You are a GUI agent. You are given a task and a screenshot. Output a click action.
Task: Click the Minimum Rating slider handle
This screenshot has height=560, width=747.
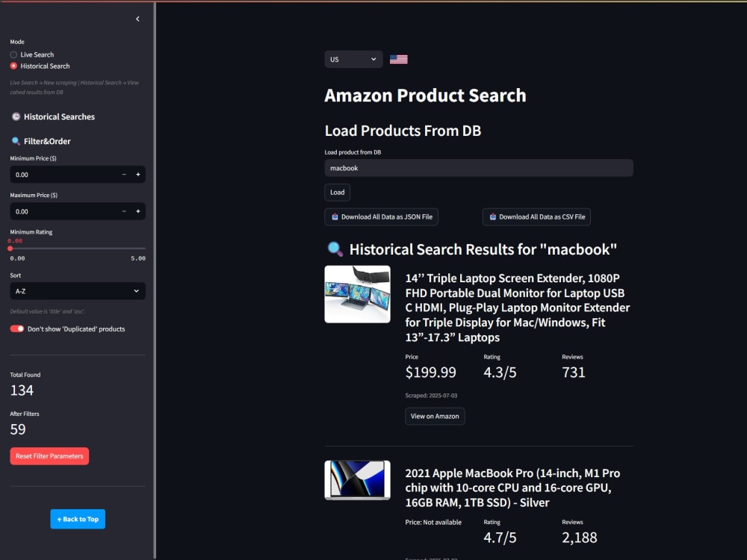(x=10, y=249)
